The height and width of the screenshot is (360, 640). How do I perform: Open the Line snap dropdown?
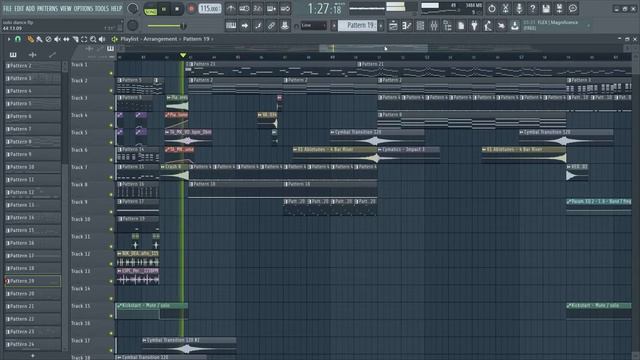[314, 26]
